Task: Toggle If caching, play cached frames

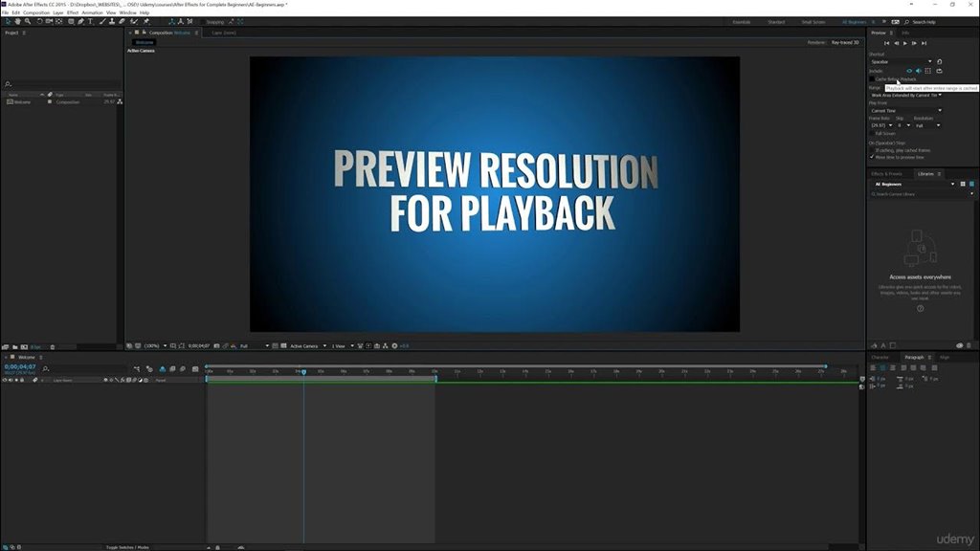Action: (x=872, y=150)
